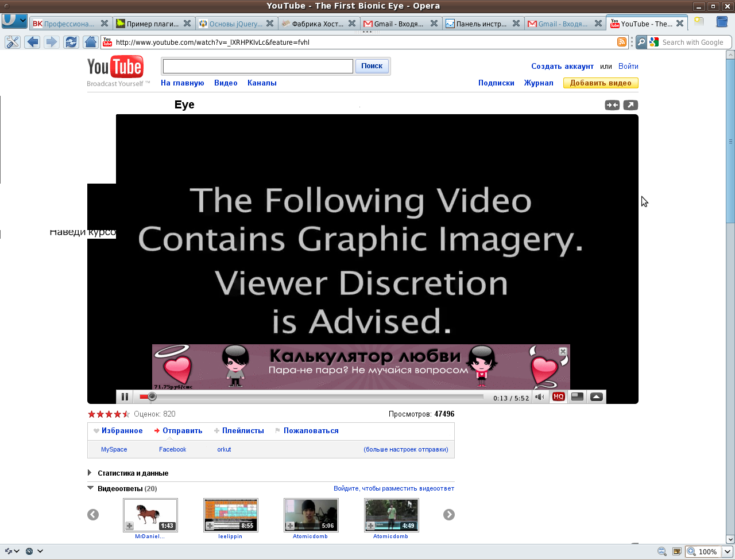This screenshot has width=735, height=560.
Task: Pause the video playback
Action: 125,397
